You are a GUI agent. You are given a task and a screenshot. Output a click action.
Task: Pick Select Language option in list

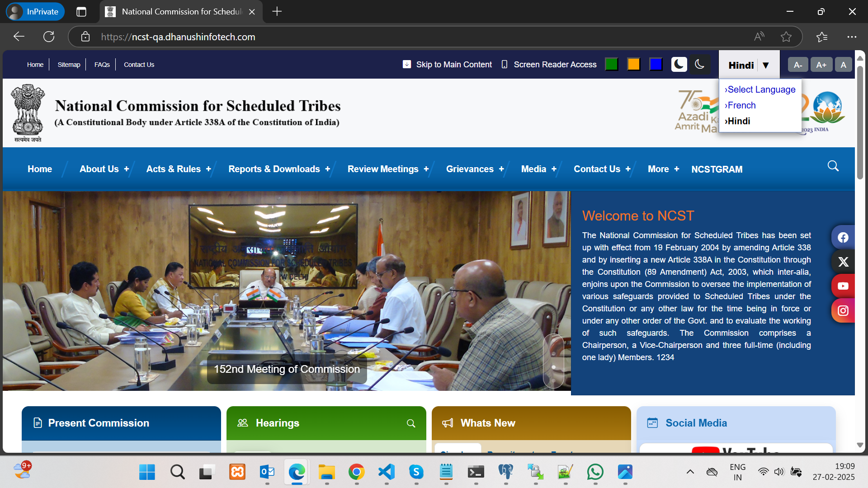point(760,89)
